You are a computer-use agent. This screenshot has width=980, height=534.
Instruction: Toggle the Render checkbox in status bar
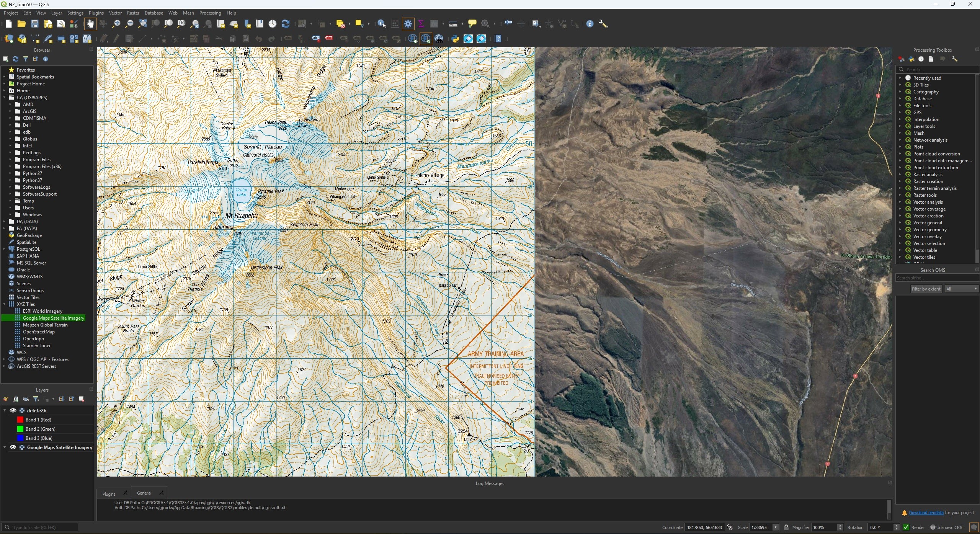(x=906, y=527)
